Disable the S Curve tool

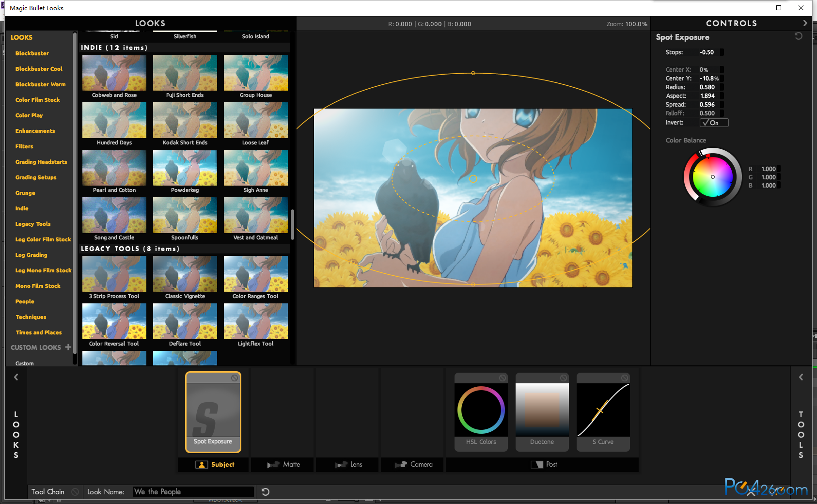pyautogui.click(x=625, y=378)
